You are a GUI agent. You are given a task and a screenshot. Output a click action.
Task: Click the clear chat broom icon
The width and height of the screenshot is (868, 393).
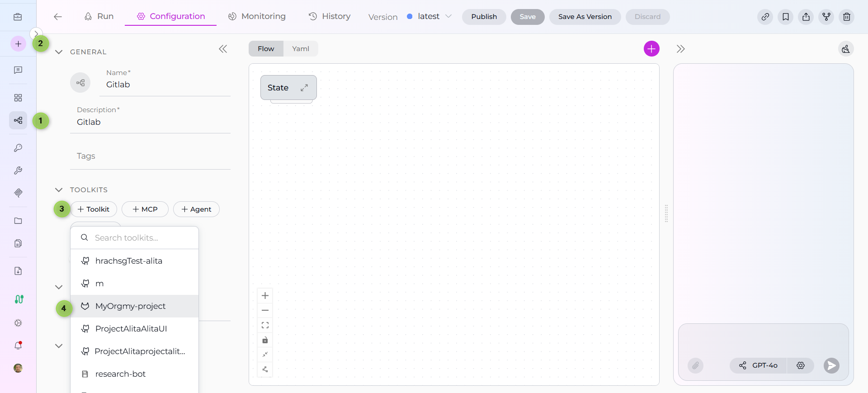[x=845, y=49]
